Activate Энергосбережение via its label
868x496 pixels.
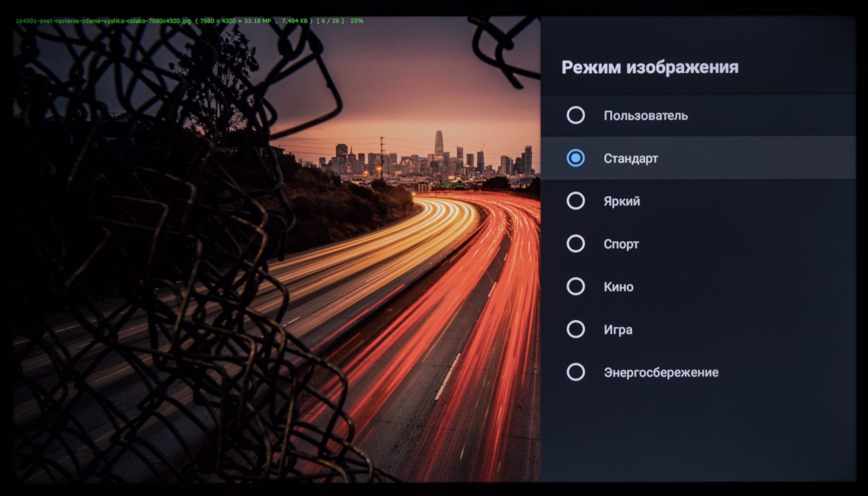pyautogui.click(x=661, y=372)
